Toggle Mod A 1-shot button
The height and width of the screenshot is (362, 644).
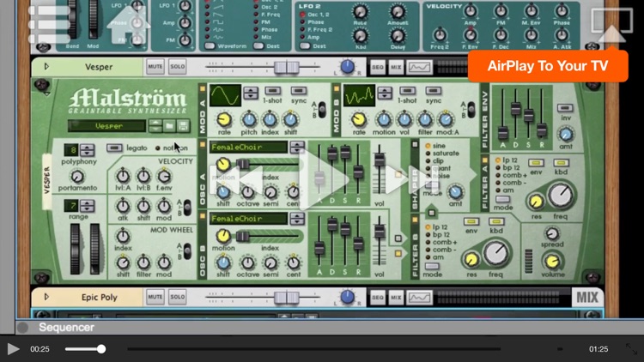272,91
